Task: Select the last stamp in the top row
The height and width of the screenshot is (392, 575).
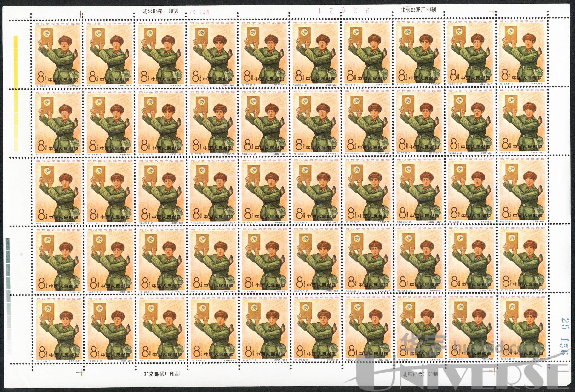Action: pos(522,53)
